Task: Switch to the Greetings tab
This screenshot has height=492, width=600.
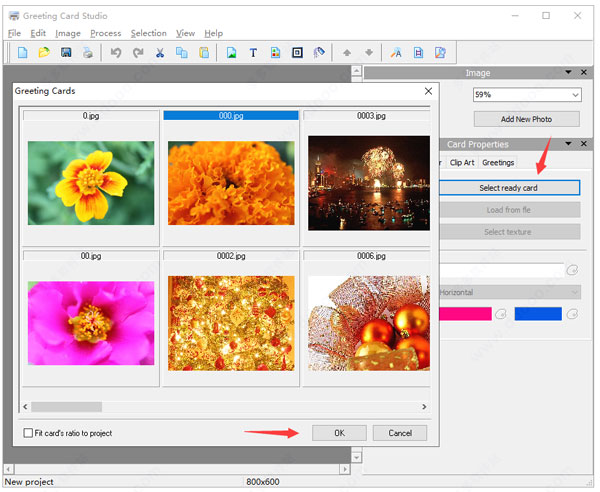Action: [498, 162]
